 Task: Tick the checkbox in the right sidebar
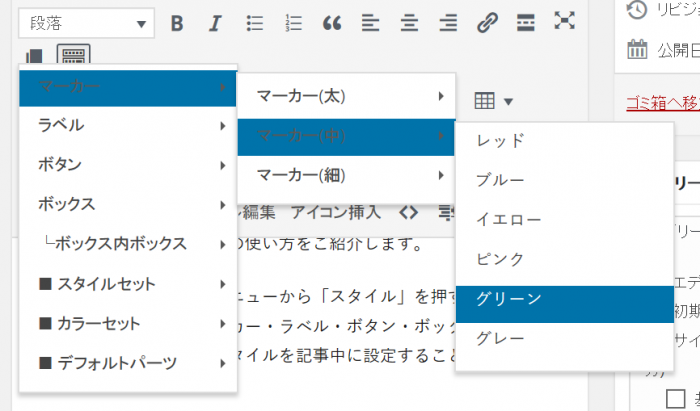pos(676,398)
